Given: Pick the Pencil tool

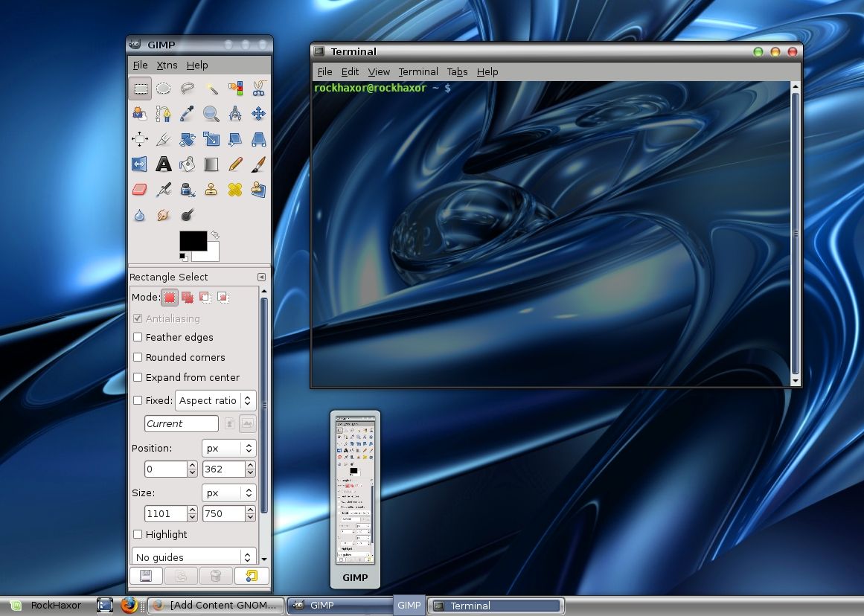Looking at the screenshot, I should (235, 164).
